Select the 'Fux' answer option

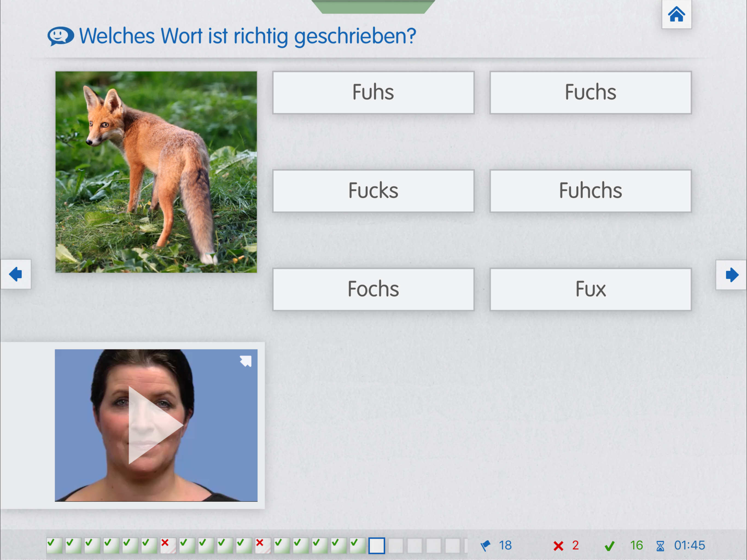[x=590, y=289]
